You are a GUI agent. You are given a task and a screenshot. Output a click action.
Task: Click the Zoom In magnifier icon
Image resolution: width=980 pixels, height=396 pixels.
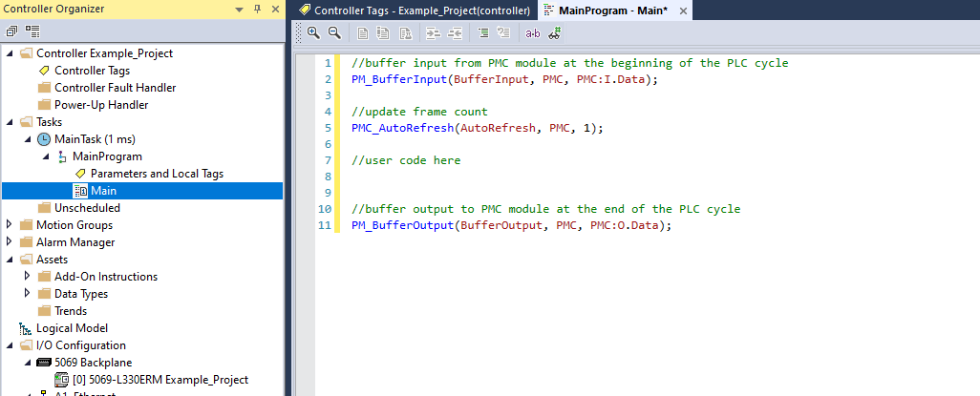pyautogui.click(x=313, y=32)
